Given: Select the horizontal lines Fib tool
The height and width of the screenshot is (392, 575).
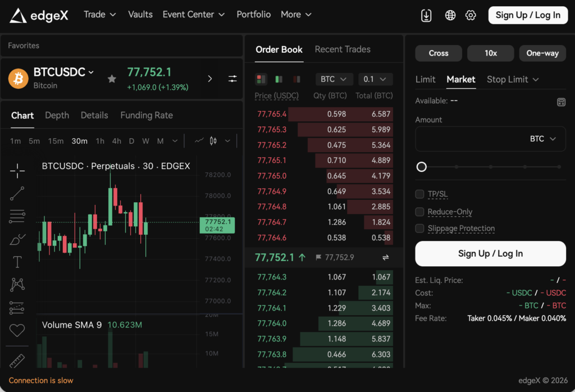Looking at the screenshot, I should [x=17, y=216].
